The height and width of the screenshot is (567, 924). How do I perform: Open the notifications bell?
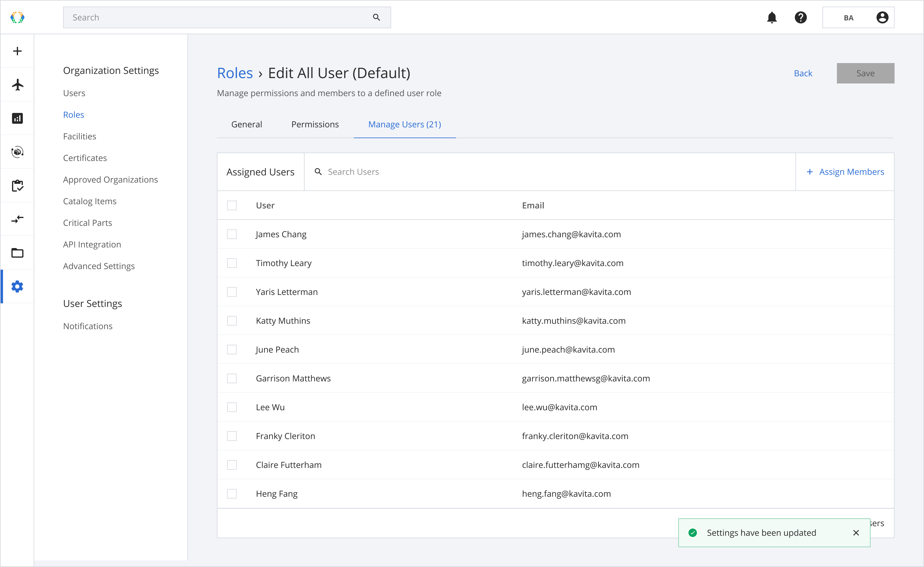click(x=772, y=17)
